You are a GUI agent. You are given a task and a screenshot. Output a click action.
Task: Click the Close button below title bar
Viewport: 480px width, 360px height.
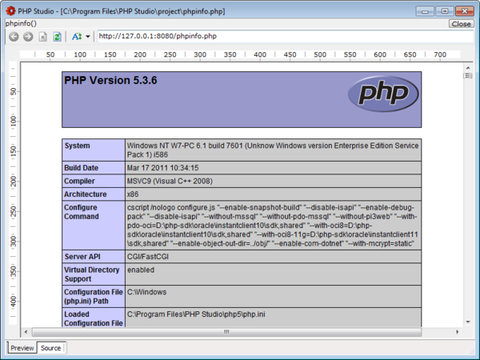461,24
